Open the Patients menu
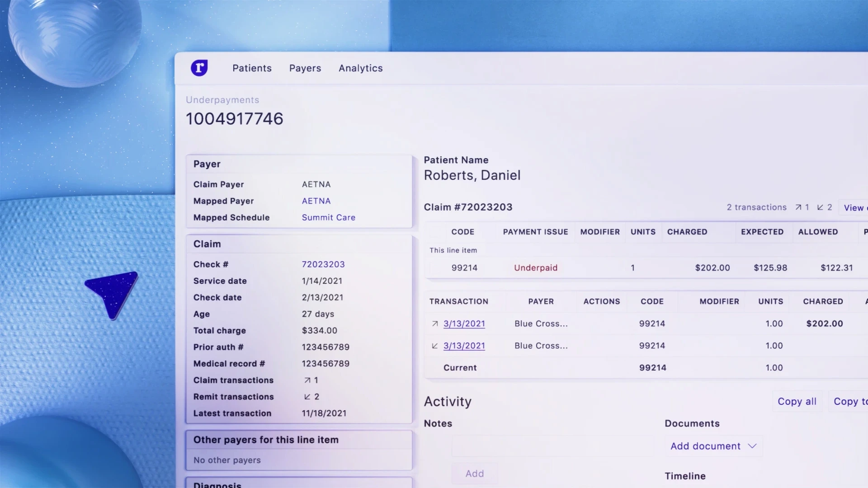 pyautogui.click(x=252, y=68)
